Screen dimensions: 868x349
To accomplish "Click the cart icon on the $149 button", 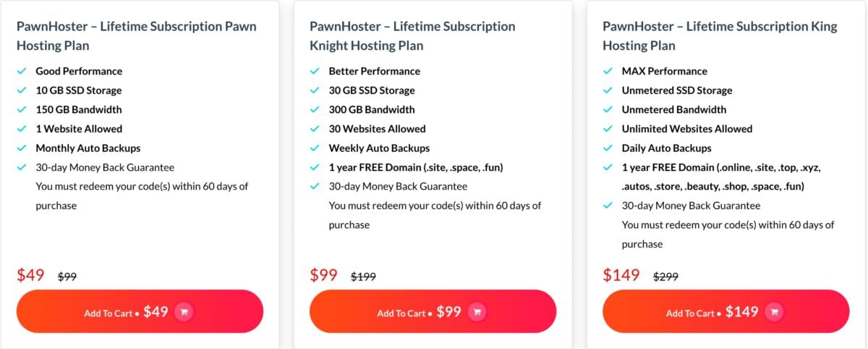I will (x=774, y=312).
